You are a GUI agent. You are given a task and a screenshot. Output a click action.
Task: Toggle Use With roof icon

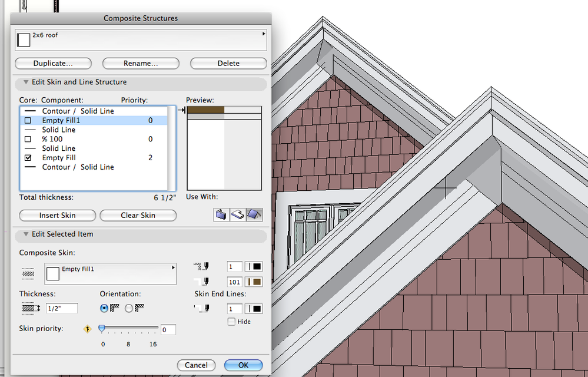(x=254, y=215)
